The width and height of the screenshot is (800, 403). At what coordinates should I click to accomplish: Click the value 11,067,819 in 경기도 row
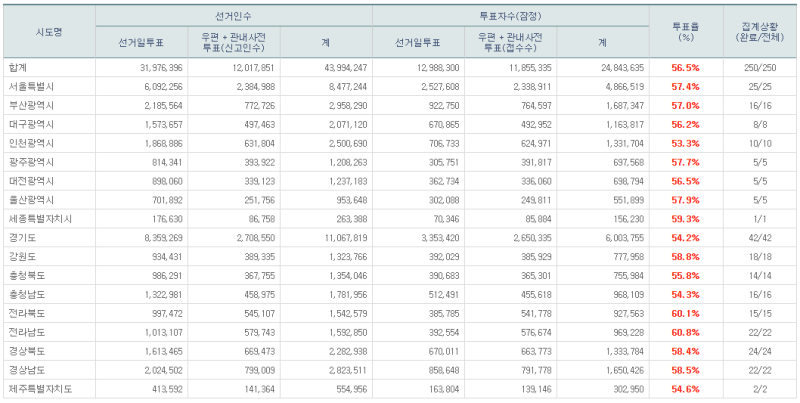click(346, 238)
